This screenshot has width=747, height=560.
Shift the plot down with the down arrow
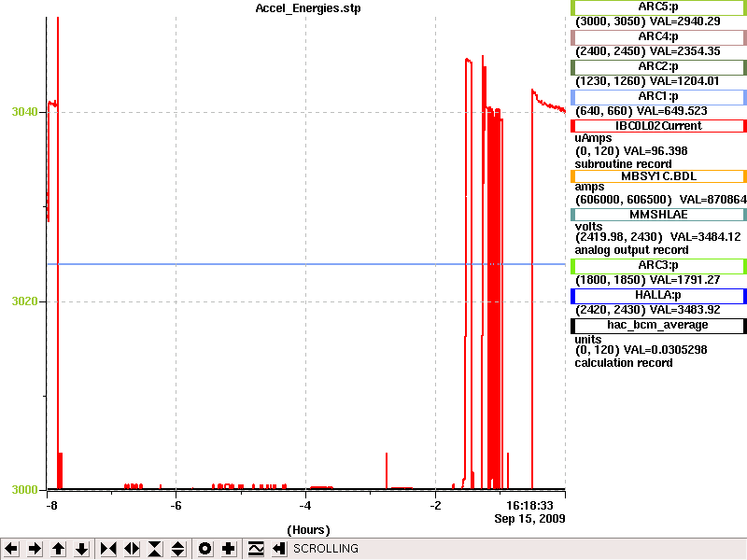click(82, 549)
